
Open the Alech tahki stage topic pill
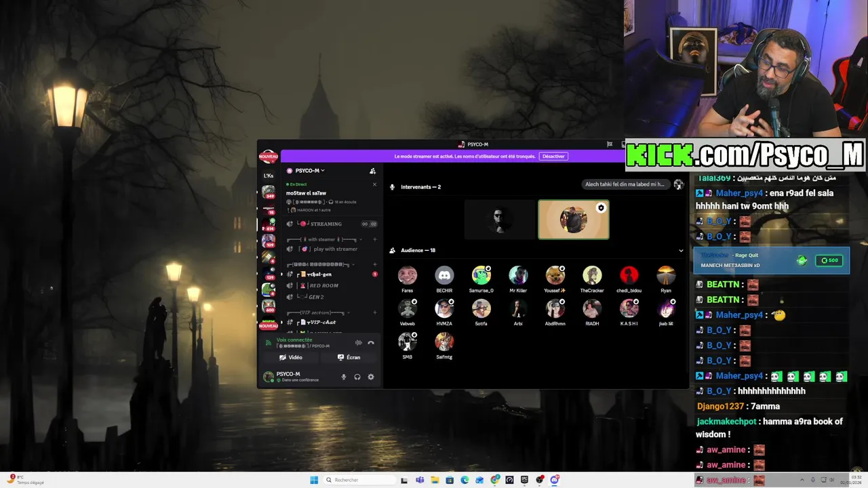[625, 184]
